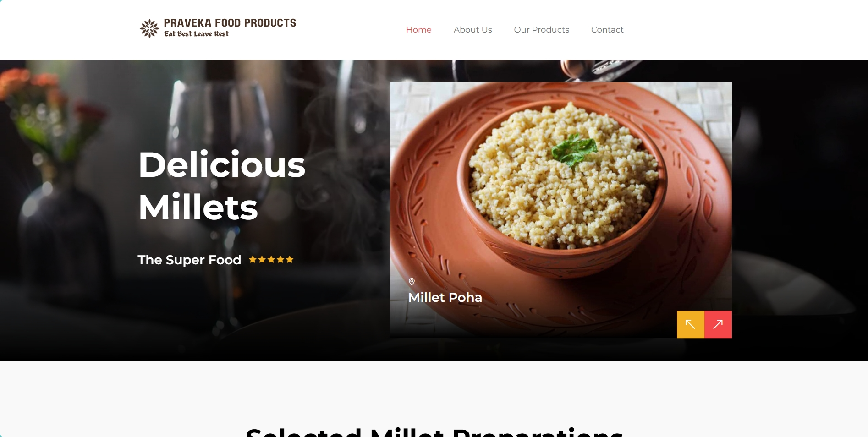The image size is (868, 437).
Task: Click the location pin icon above Millet Poha
Action: coord(412,282)
